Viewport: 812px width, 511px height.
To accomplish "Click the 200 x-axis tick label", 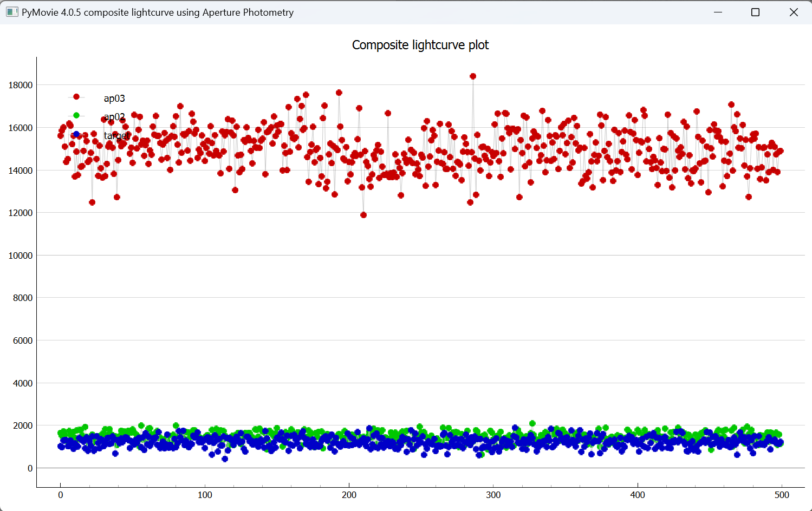I will [349, 495].
